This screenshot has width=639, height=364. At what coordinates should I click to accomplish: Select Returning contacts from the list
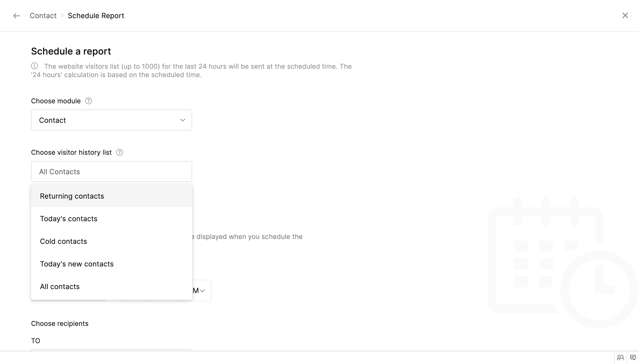pos(72,196)
